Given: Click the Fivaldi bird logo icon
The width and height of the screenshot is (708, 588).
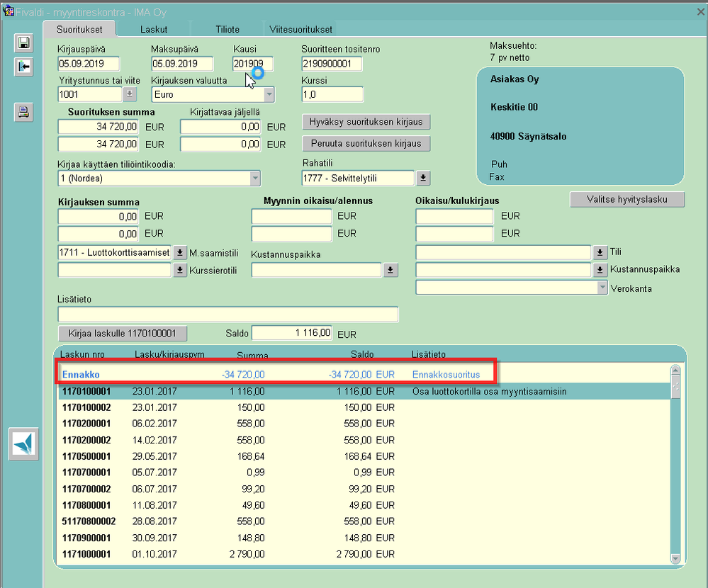Looking at the screenshot, I should (x=23, y=444).
